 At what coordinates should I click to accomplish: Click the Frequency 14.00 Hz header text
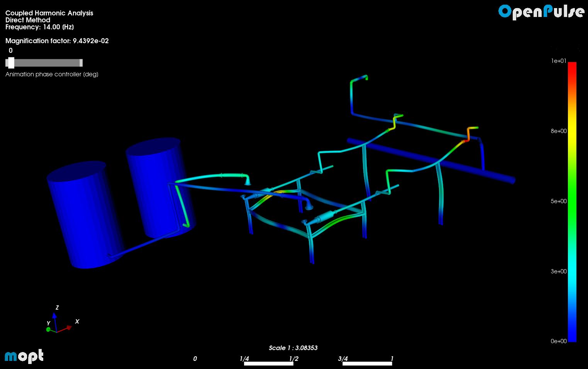click(39, 27)
